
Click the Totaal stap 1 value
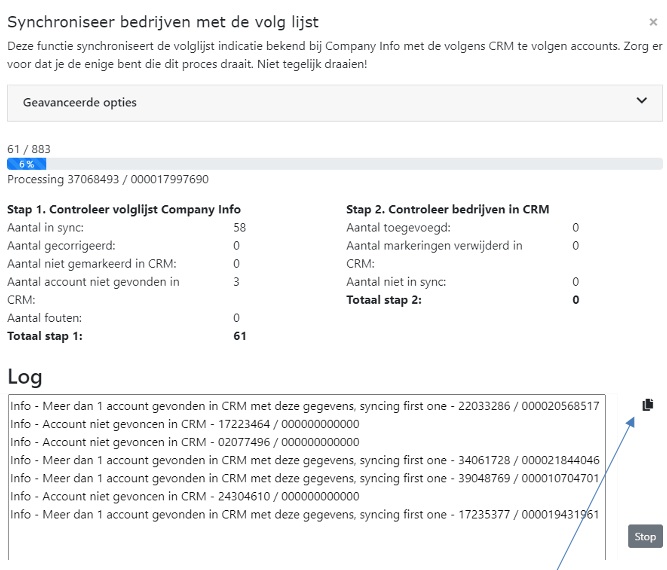pos(239,336)
